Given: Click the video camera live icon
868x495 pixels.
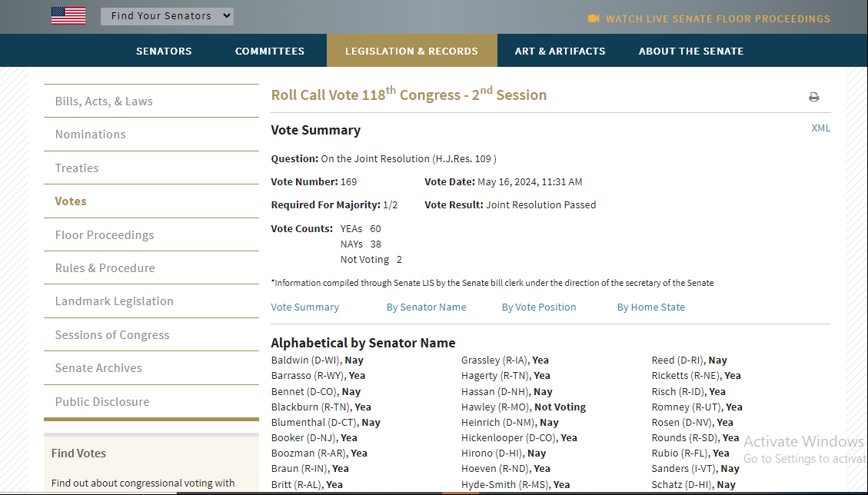Looking at the screenshot, I should coord(594,18).
